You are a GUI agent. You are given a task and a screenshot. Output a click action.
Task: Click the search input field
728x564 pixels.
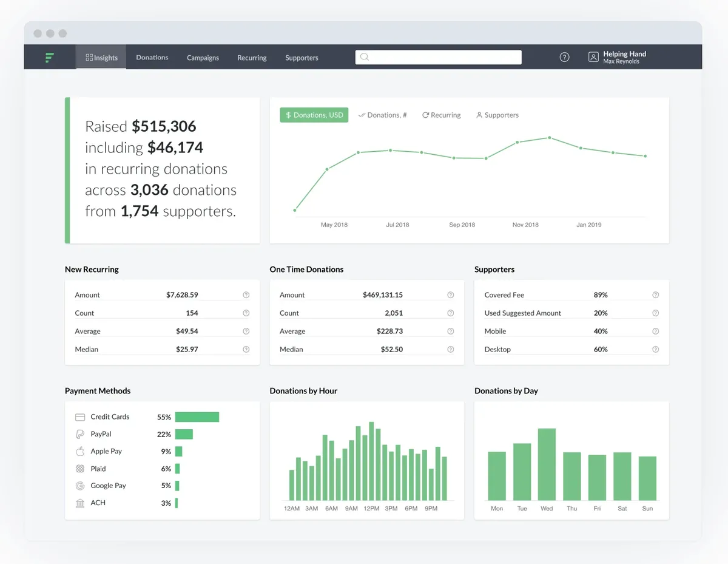tap(438, 57)
